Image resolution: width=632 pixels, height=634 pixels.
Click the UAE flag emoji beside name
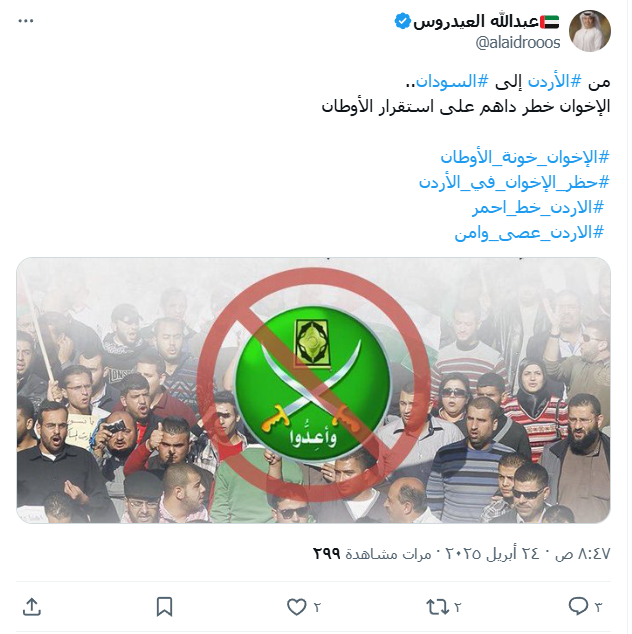tap(550, 22)
